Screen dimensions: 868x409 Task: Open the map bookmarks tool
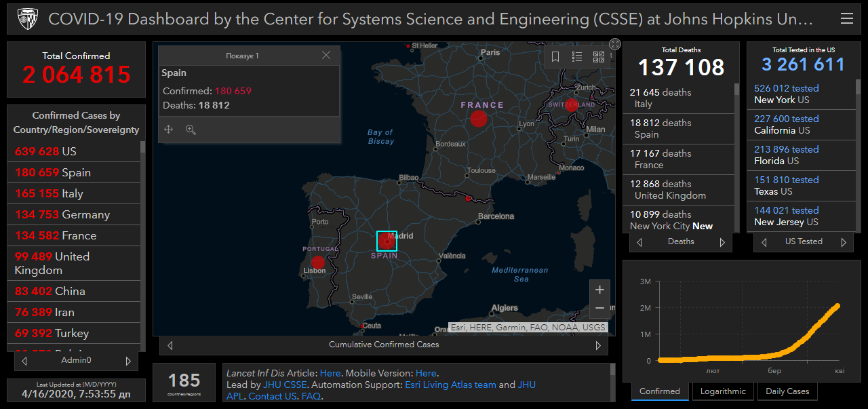[555, 57]
